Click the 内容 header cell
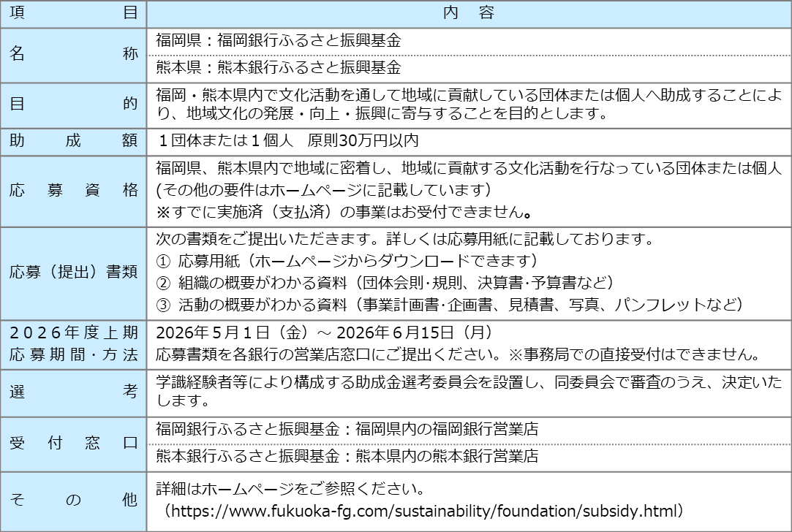The image size is (792, 532). click(468, 13)
